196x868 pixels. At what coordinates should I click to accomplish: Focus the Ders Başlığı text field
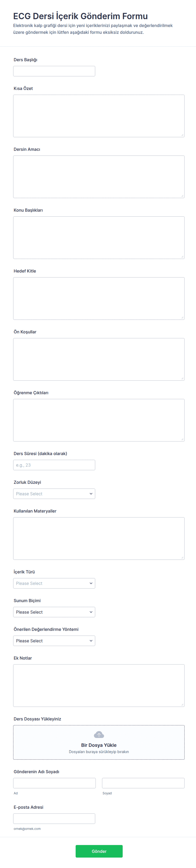tap(54, 71)
